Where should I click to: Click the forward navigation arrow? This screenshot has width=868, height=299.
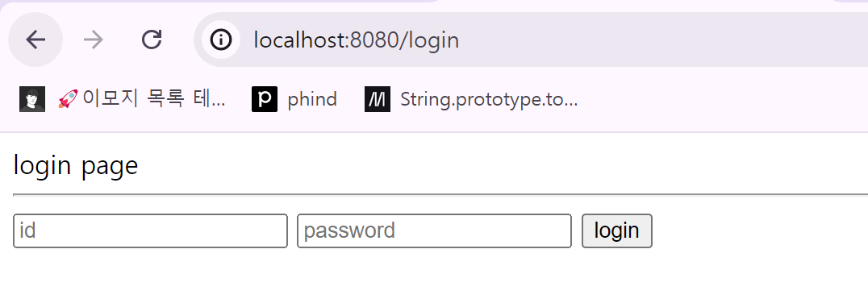pyautogui.click(x=93, y=39)
